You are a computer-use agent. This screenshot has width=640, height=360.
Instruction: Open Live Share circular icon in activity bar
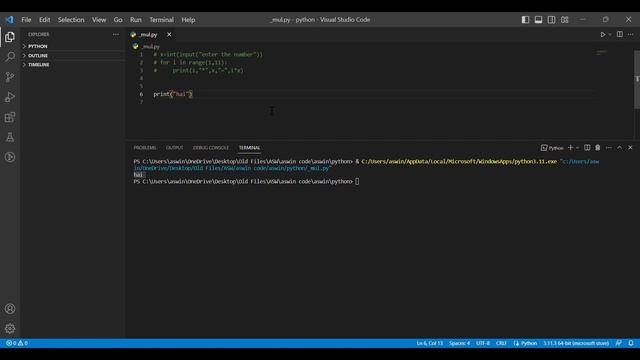point(10,157)
